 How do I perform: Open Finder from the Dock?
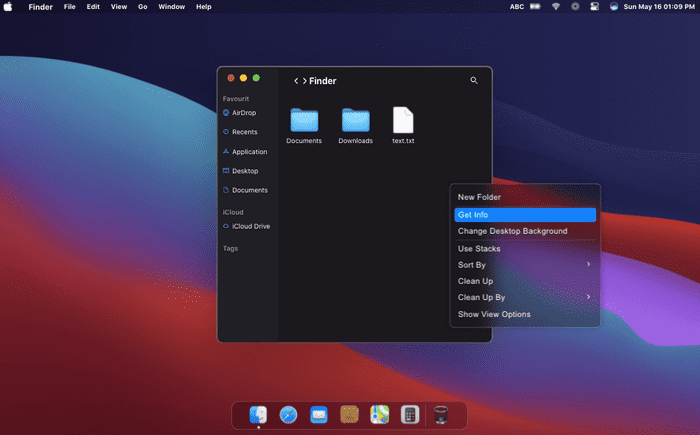coord(258,415)
